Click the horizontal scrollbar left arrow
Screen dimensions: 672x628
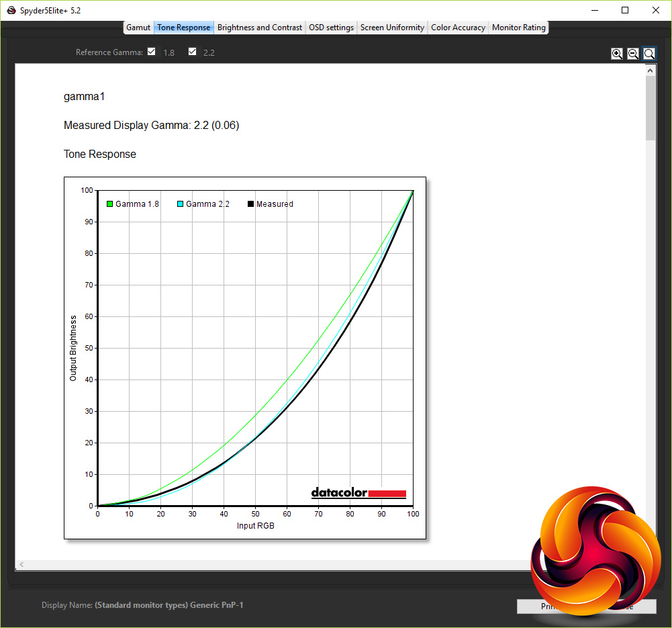point(22,565)
